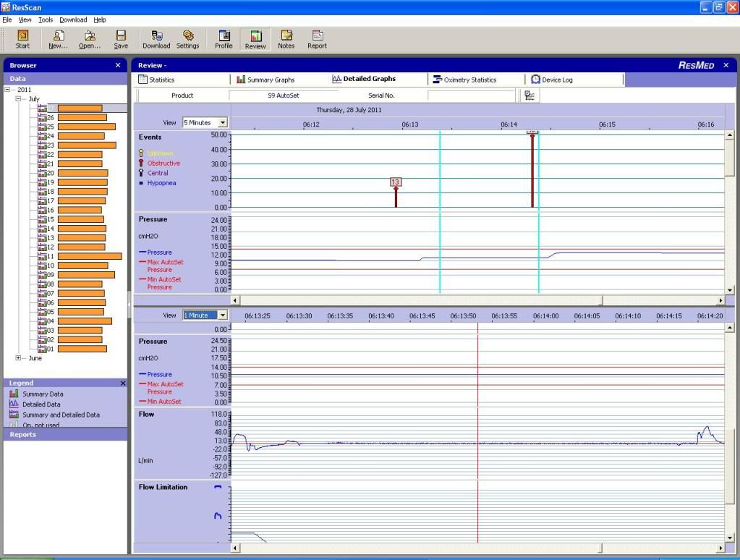Close the Browser panel
The width and height of the screenshot is (740, 560).
pos(118,65)
